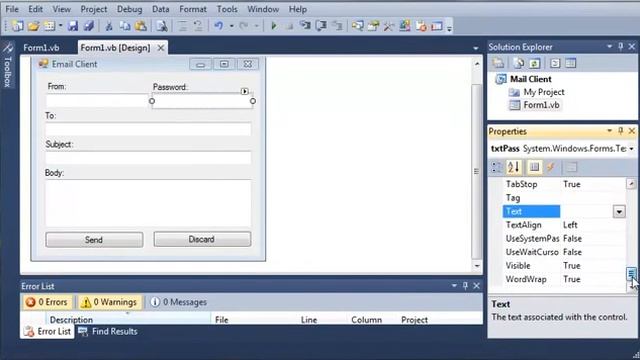Click the Paste clipboard icon

tap(140, 26)
